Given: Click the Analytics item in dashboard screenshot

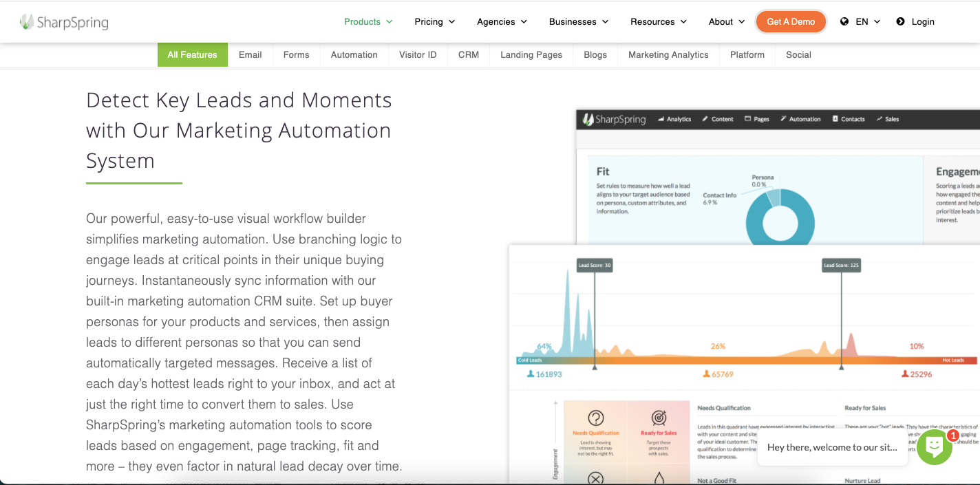Looking at the screenshot, I should (674, 119).
